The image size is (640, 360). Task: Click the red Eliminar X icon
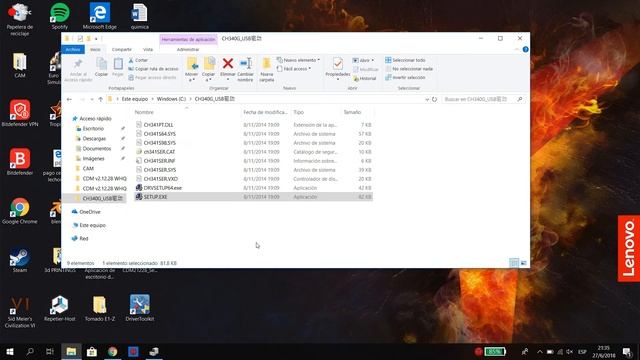[x=228, y=63]
